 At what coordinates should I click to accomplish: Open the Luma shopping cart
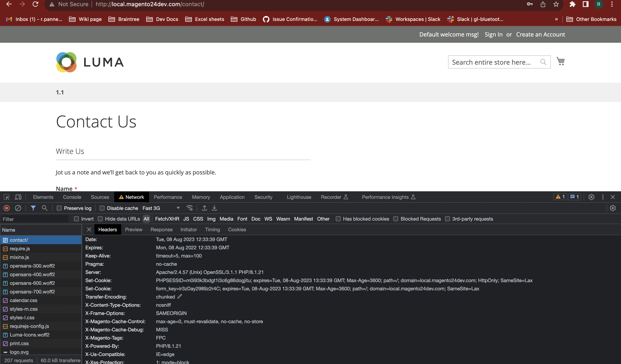pyautogui.click(x=561, y=61)
